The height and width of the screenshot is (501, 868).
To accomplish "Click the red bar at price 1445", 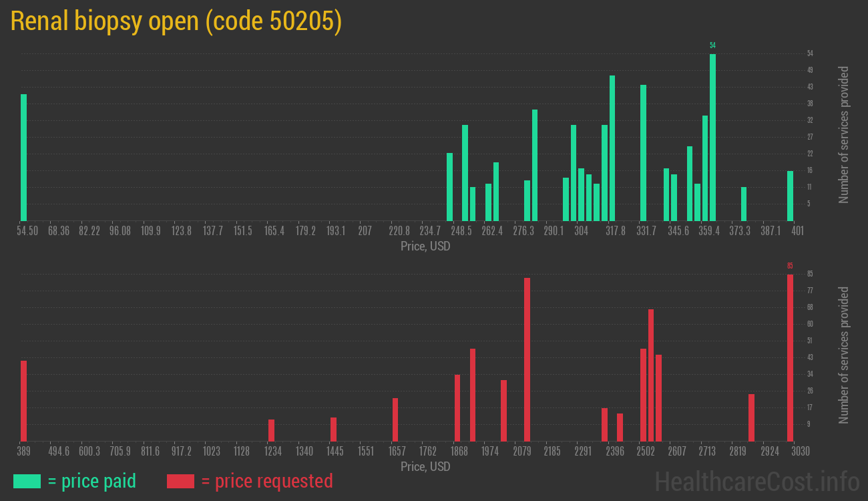I will [x=333, y=429].
